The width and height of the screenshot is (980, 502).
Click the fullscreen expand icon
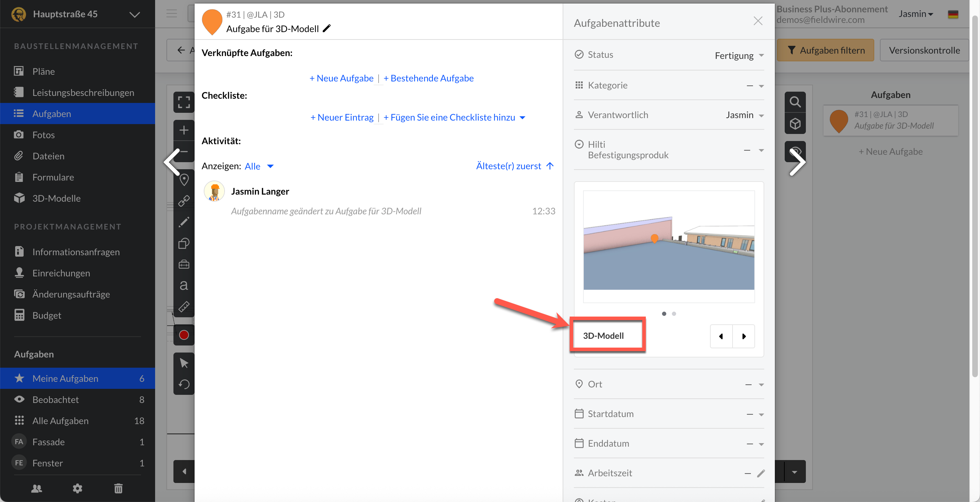pyautogui.click(x=184, y=102)
